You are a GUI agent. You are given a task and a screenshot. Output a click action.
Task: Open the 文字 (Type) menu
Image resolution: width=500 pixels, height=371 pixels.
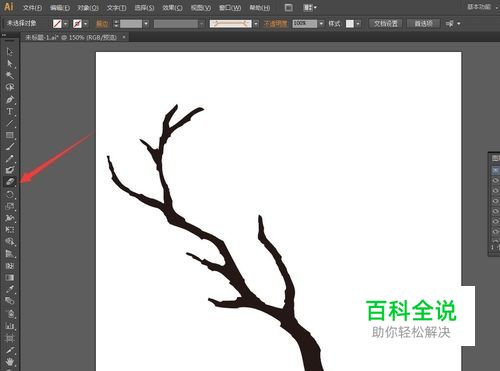[x=116, y=8]
